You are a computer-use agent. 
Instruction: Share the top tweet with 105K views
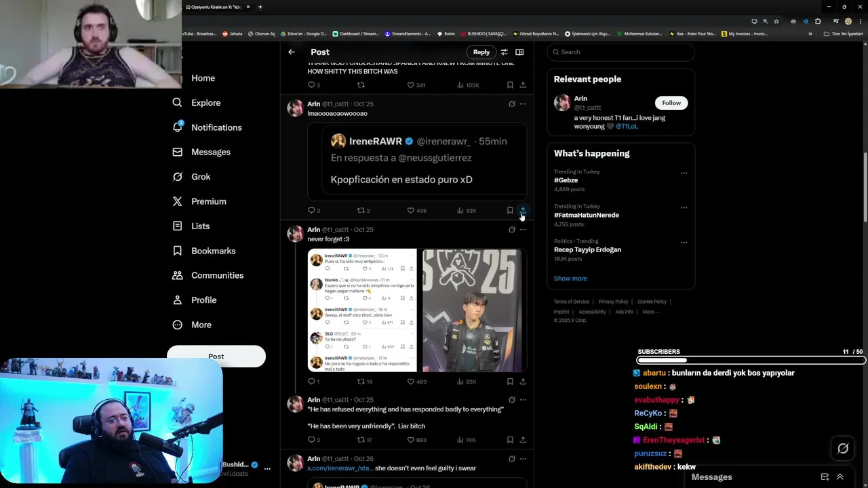523,85
